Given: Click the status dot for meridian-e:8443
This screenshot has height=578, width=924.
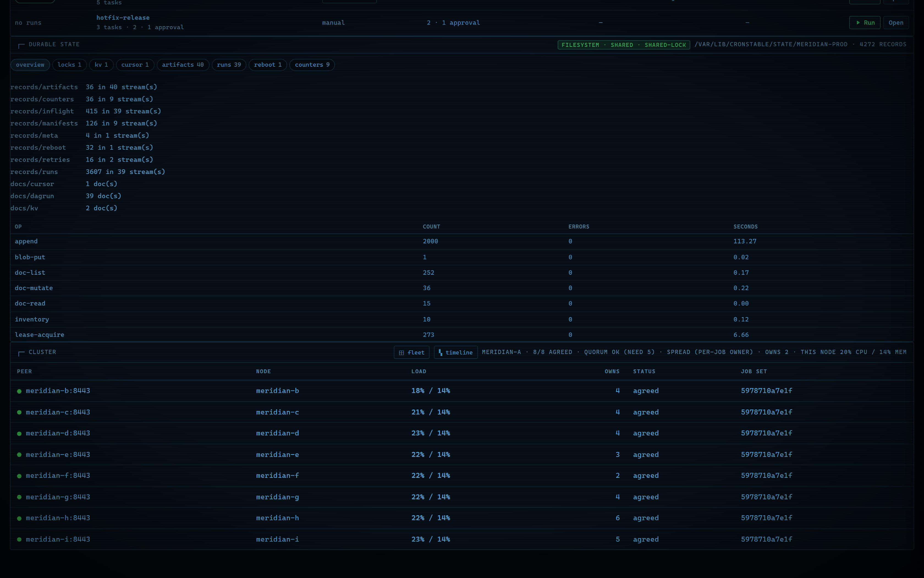Looking at the screenshot, I should pos(19,455).
